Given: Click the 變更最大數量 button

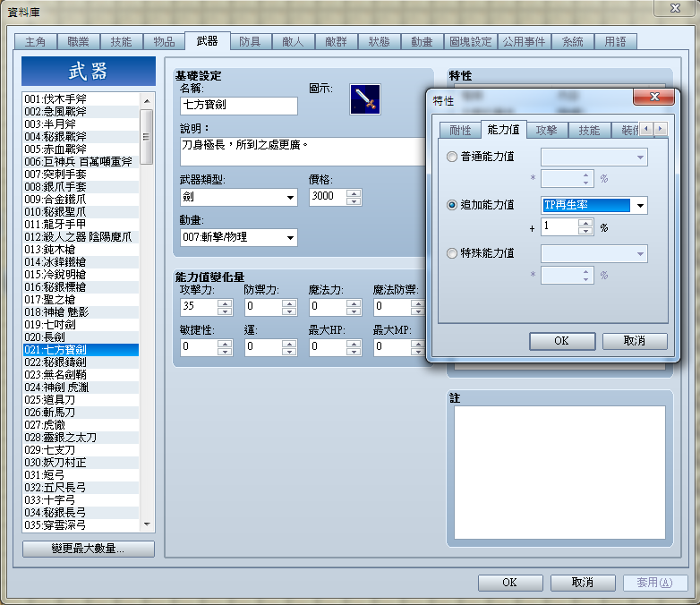Looking at the screenshot, I should pos(89,549).
